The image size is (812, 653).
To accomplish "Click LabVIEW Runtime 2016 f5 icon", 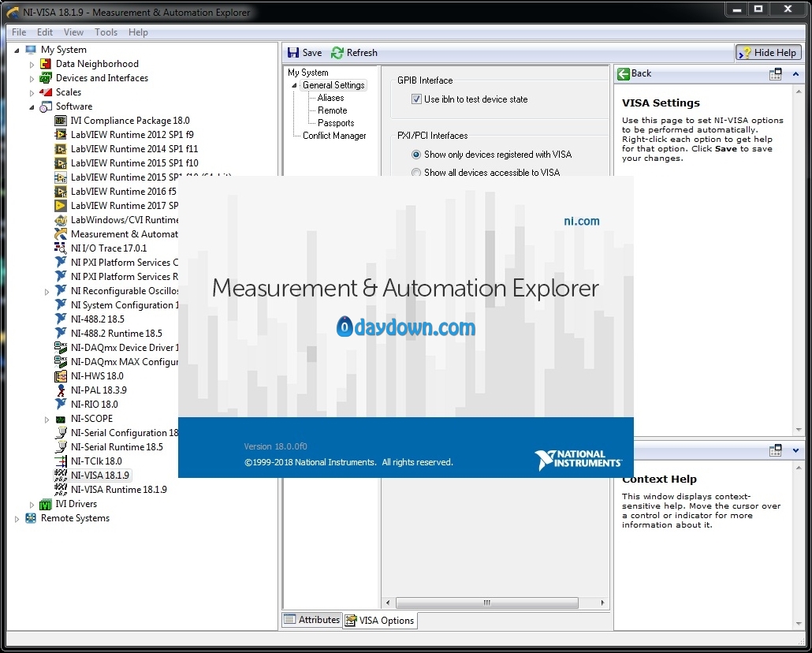I will pyautogui.click(x=61, y=192).
